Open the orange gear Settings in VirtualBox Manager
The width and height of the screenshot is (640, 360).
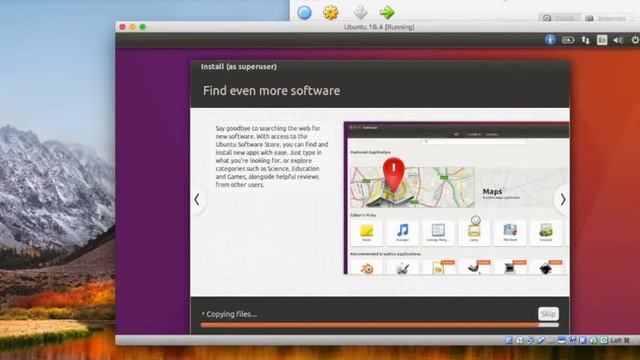(x=331, y=12)
